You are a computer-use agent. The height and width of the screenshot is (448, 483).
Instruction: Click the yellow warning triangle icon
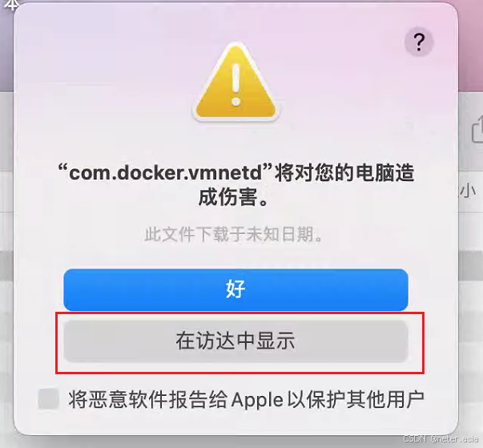(x=236, y=82)
